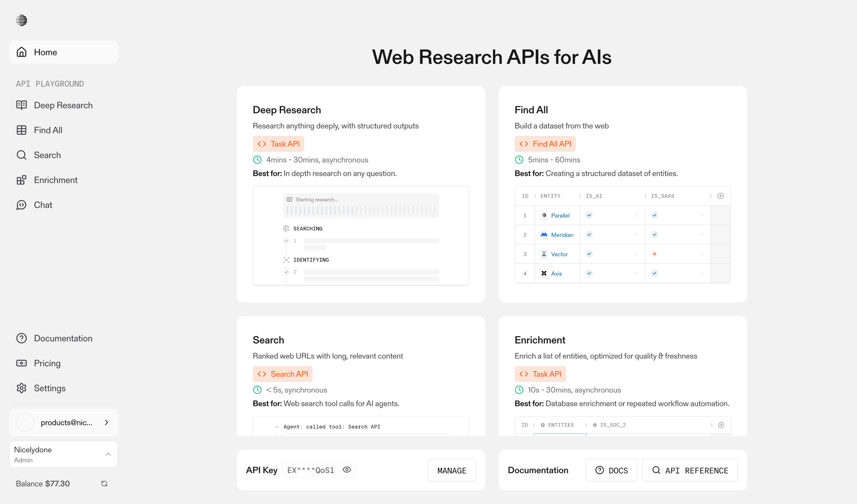Viewport: 857px width, 504px height.
Task: Refresh the balance with the reload icon
Action: click(104, 484)
